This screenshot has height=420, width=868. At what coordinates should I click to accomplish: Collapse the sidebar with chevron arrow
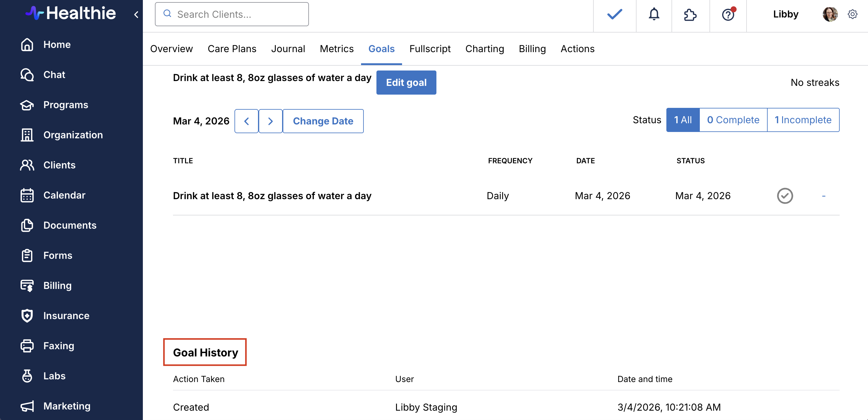coord(136,14)
